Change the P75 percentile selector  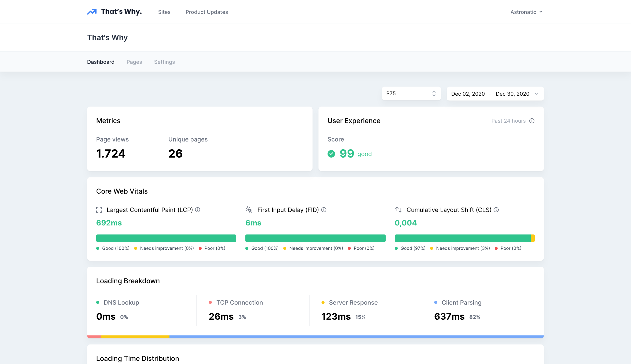coord(411,93)
